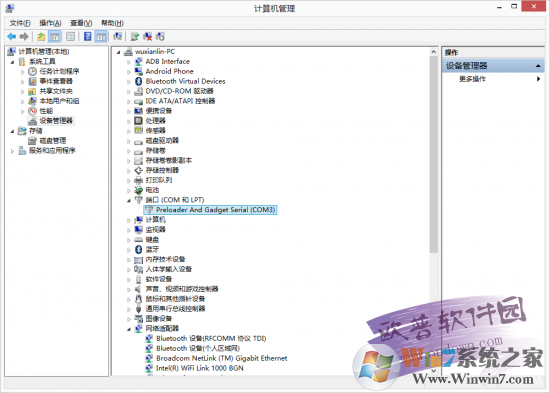The width and height of the screenshot is (550, 393).
Task: Click the 便携设备 category icon
Action: [x=139, y=111]
